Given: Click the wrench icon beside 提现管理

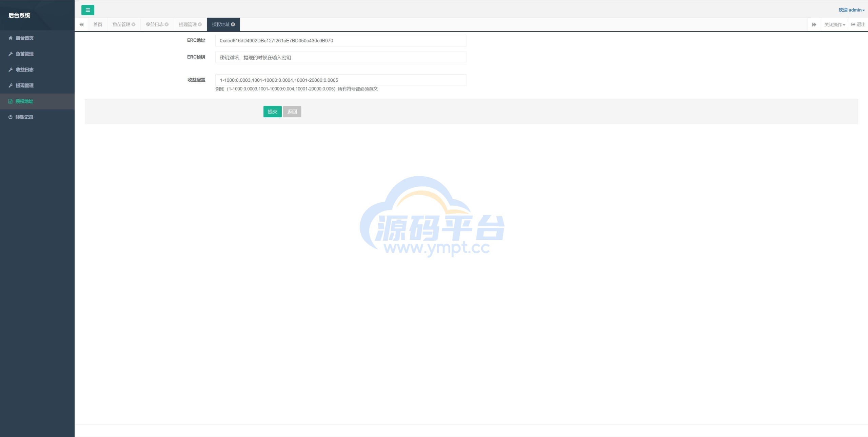Looking at the screenshot, I should click(x=11, y=85).
